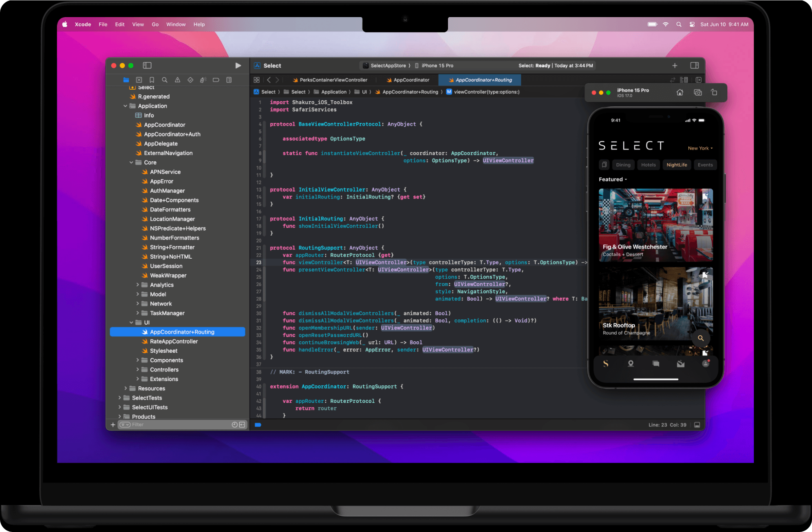
Task: Select the Events category chip
Action: pyautogui.click(x=705, y=165)
